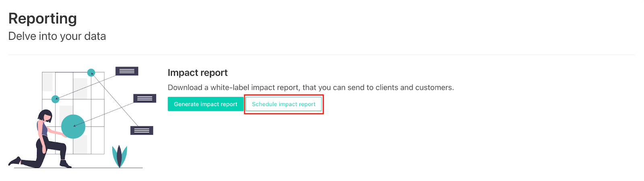Click the small teal dot atop the grid
Viewport: 644px width, 181px height.
click(91, 73)
